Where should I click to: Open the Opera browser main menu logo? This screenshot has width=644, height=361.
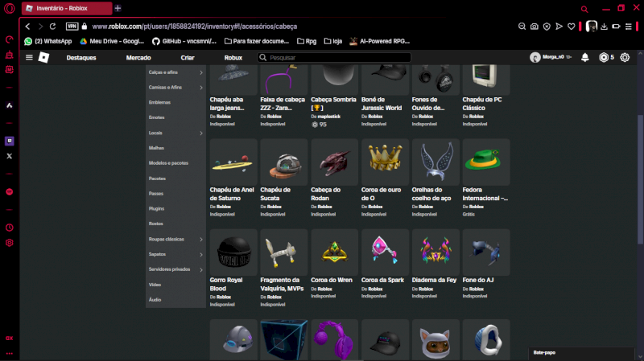click(x=9, y=8)
